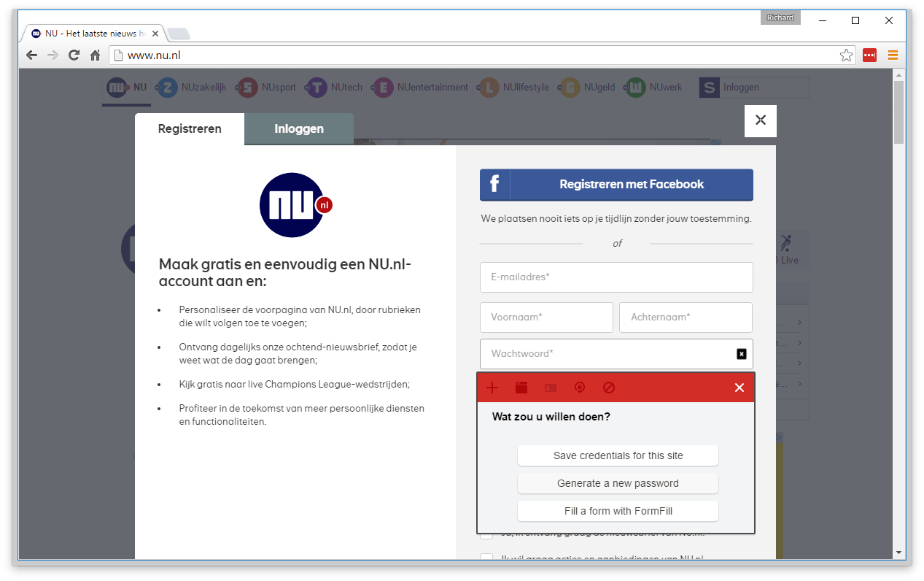Reload the nu.nl page
The height and width of the screenshot is (581, 924).
click(74, 55)
